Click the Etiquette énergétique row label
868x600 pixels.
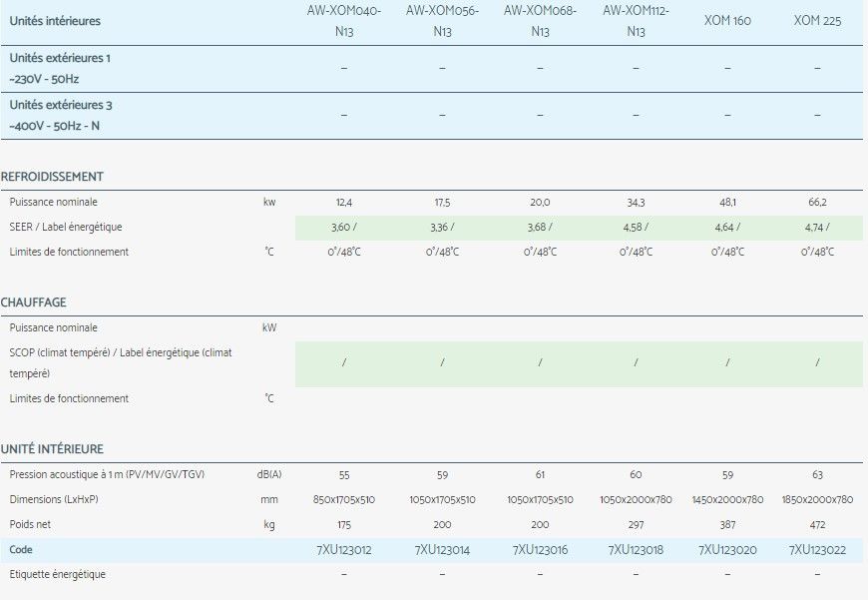(x=57, y=575)
